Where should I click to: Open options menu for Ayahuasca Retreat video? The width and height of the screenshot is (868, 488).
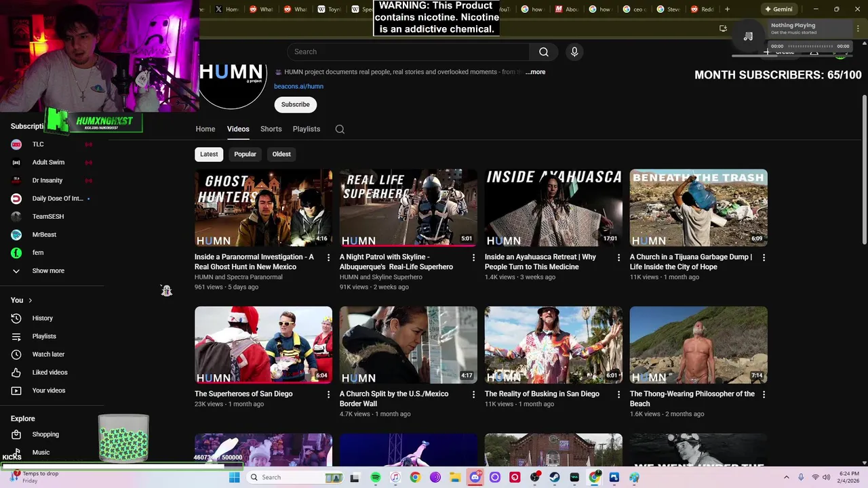[618, 258]
